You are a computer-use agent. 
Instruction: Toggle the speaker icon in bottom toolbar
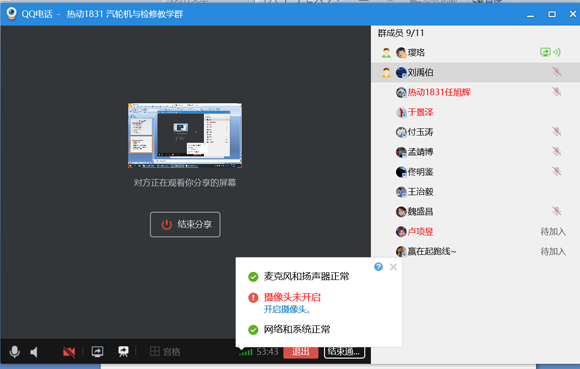click(x=34, y=352)
